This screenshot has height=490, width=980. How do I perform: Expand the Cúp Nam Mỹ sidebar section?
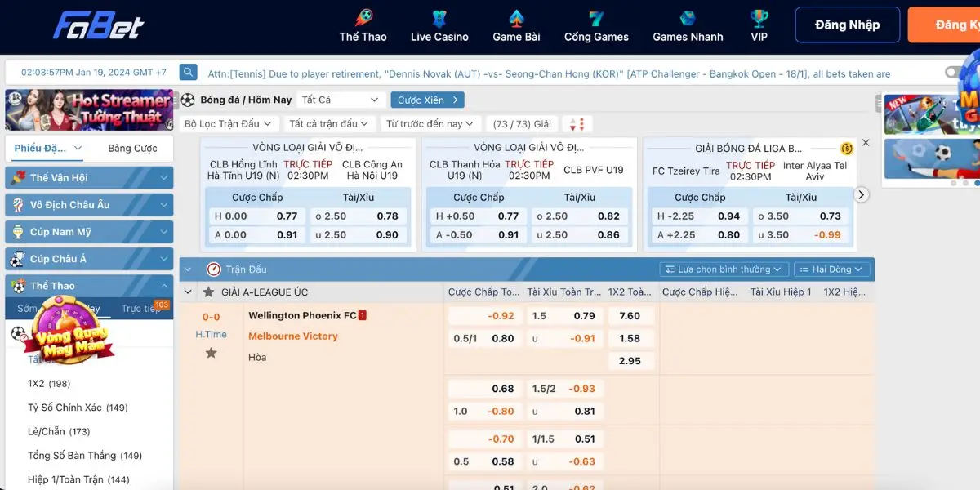click(89, 232)
